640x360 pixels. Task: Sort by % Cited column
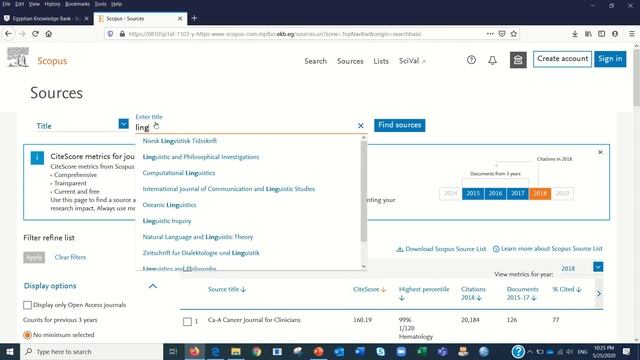pyautogui.click(x=567, y=289)
